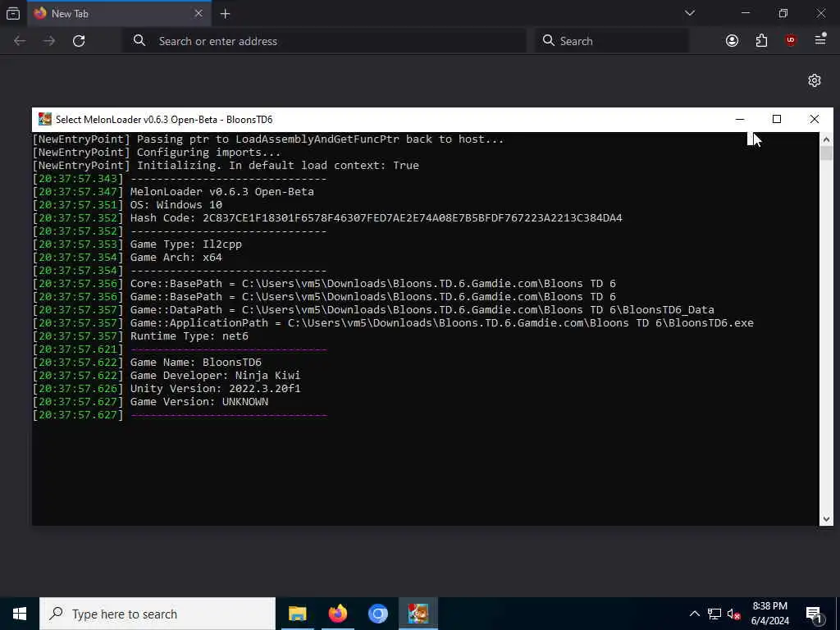840x630 pixels.
Task: Go forward with the browser forward arrow
Action: (49, 41)
